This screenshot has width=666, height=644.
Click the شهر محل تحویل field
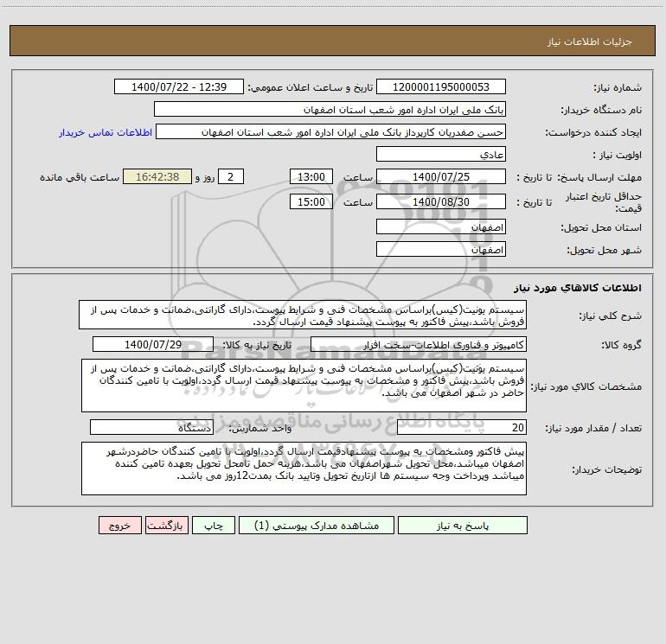pyautogui.click(x=441, y=249)
